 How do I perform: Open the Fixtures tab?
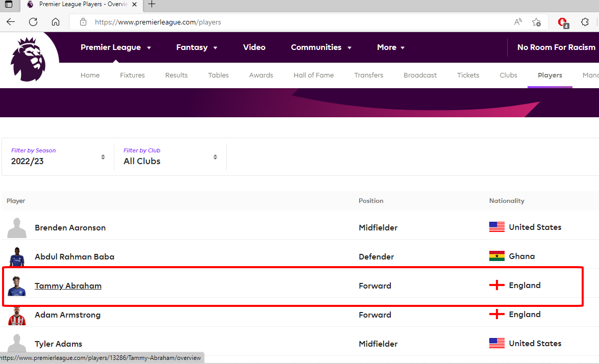(x=132, y=75)
